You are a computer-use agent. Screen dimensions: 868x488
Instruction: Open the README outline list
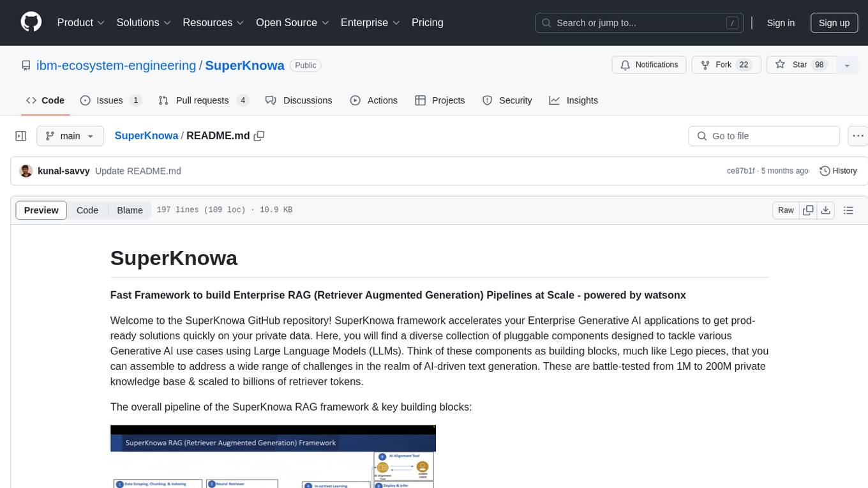pos(848,210)
